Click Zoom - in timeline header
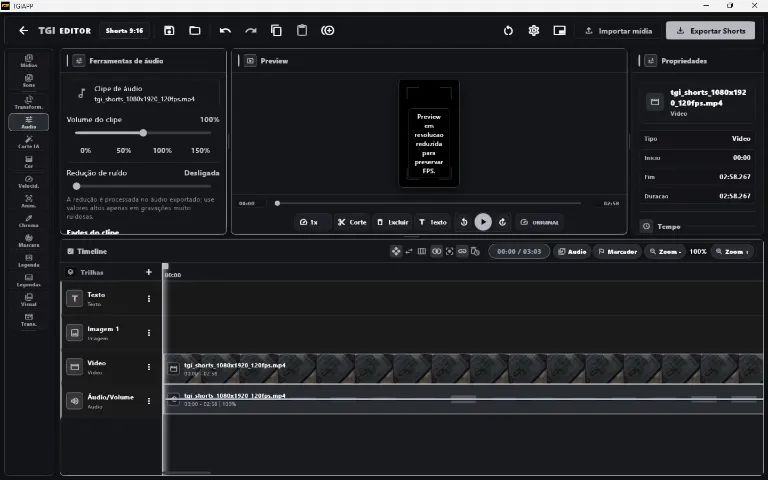This screenshot has height=480, width=768. [x=666, y=252]
